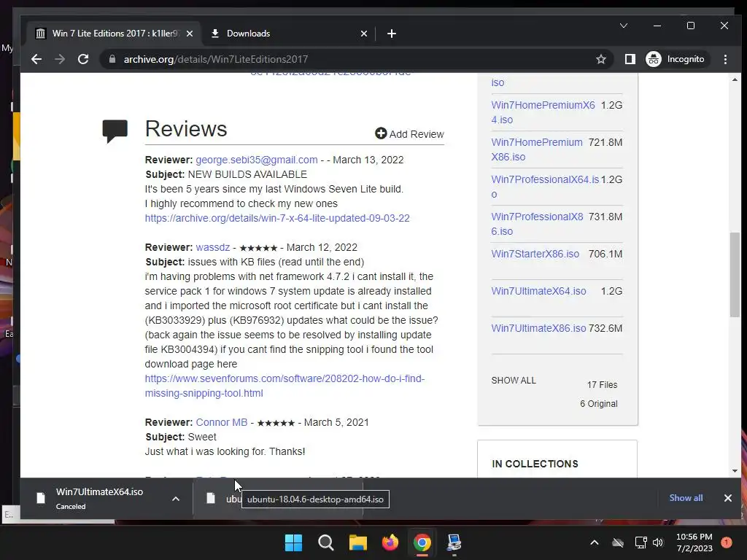
Task: Open File Explorer from taskbar
Action: (357, 542)
